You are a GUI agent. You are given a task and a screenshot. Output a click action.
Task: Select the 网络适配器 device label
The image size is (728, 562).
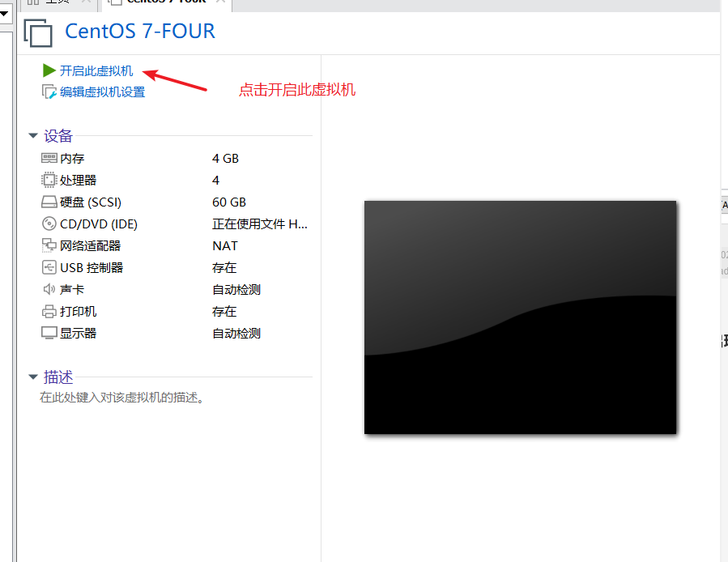click(90, 245)
